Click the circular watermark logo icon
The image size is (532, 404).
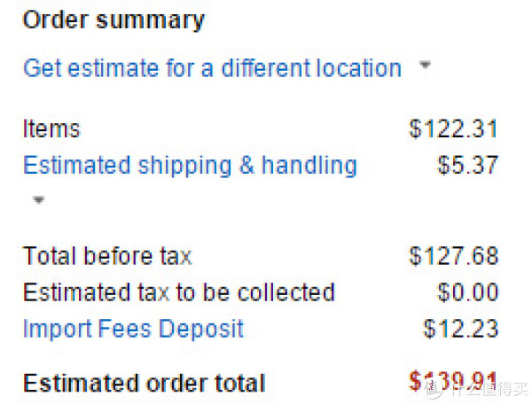pos(433,387)
